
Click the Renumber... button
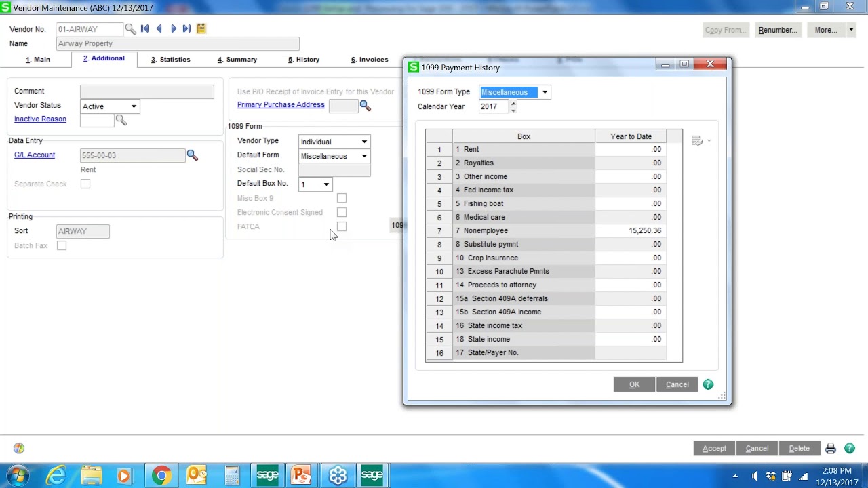click(x=777, y=30)
